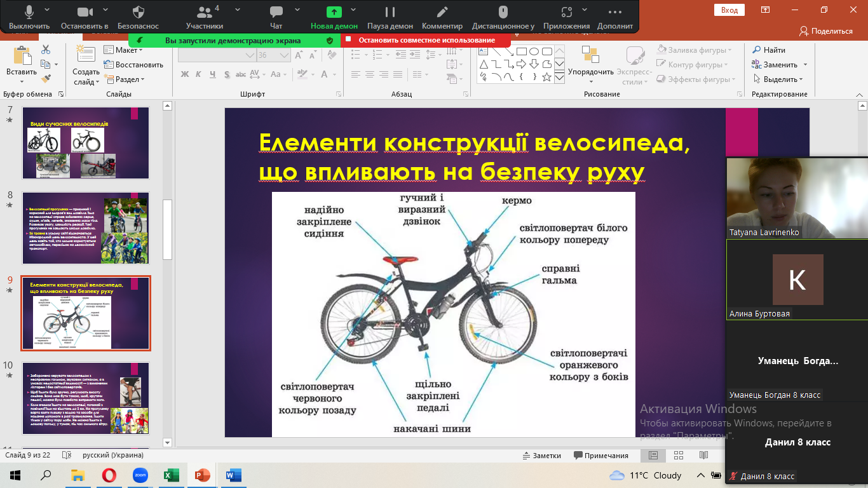Open Word from Windows taskbar
Image resolution: width=868 pixels, height=488 pixels.
click(x=233, y=475)
